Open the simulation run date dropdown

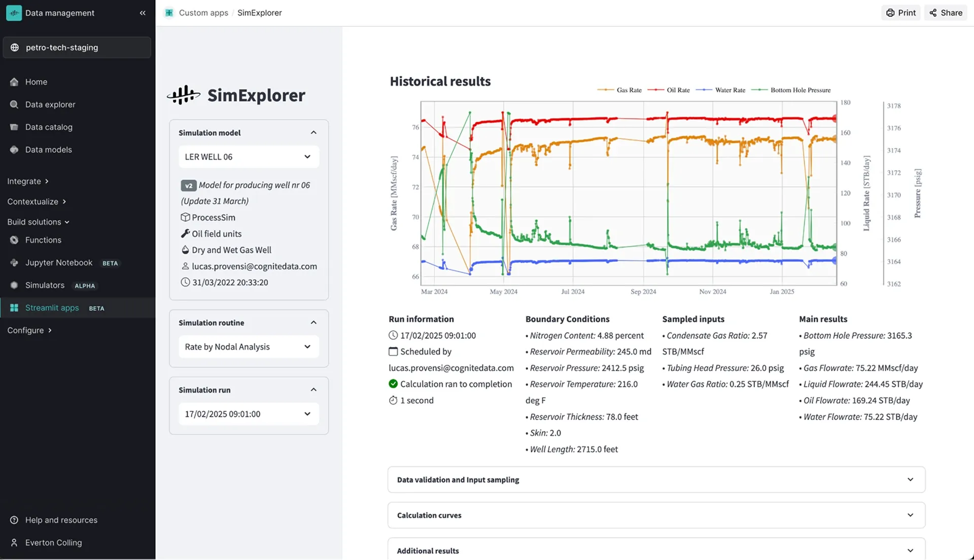coord(249,414)
